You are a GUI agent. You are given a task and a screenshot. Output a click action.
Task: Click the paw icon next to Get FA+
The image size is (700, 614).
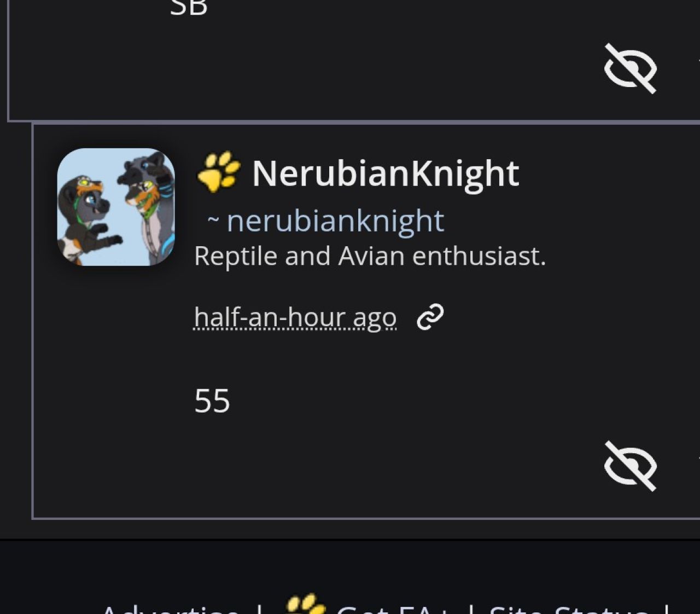[x=306, y=604]
